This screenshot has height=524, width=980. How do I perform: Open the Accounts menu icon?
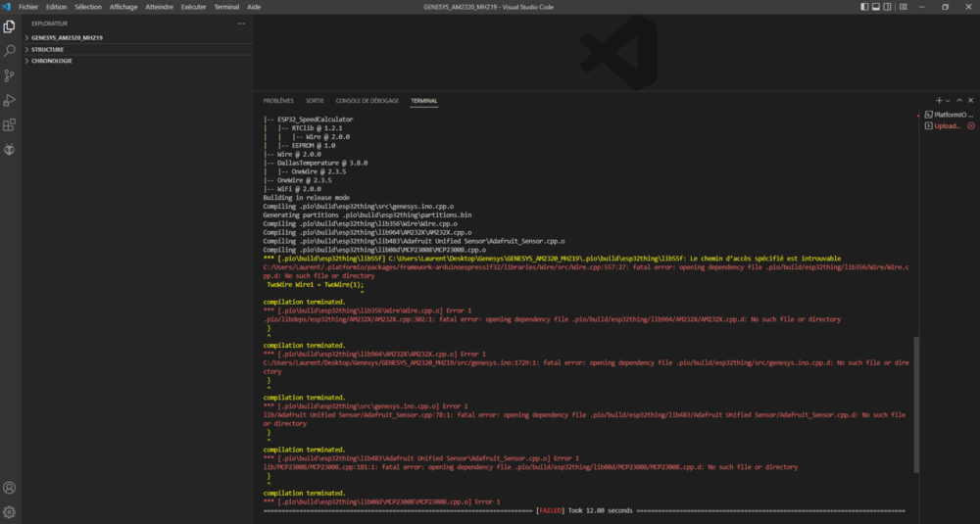(x=10, y=488)
